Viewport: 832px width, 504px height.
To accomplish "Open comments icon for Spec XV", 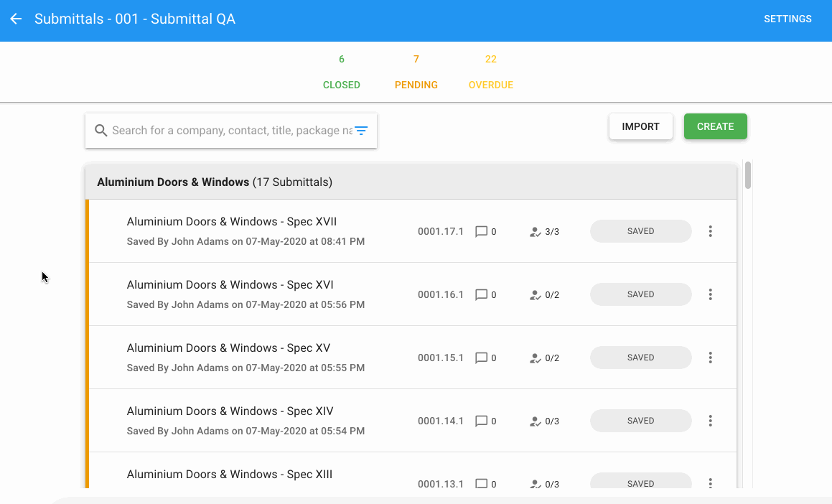I will click(x=481, y=358).
